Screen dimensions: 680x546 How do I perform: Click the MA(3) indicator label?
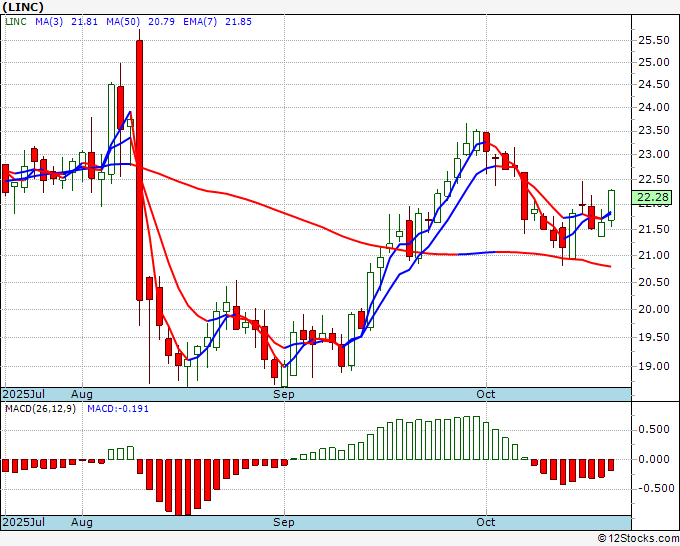(49, 21)
